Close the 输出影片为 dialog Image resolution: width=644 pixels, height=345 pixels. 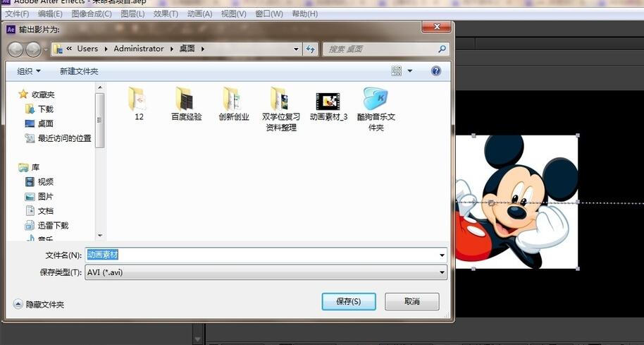pos(437,27)
